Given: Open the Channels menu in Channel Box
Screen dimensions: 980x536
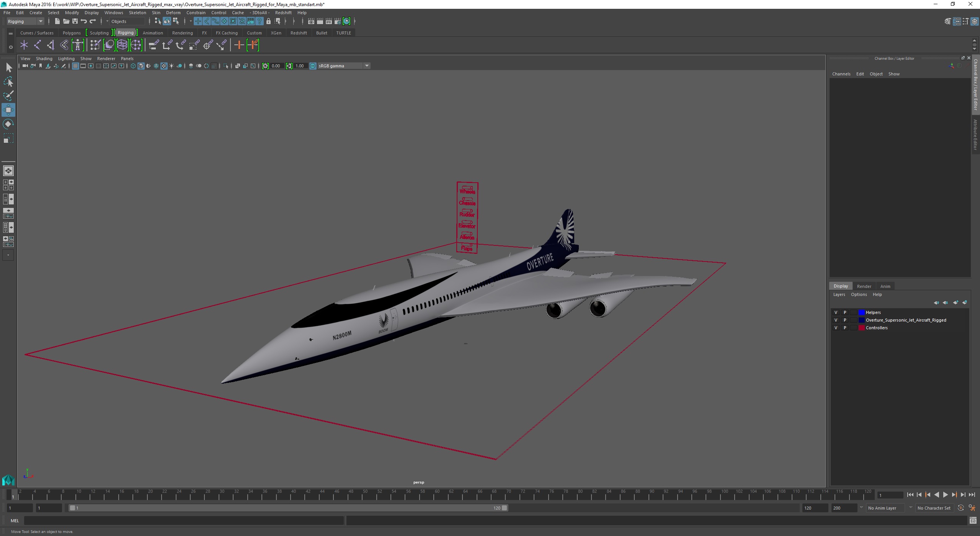Looking at the screenshot, I should pos(841,74).
